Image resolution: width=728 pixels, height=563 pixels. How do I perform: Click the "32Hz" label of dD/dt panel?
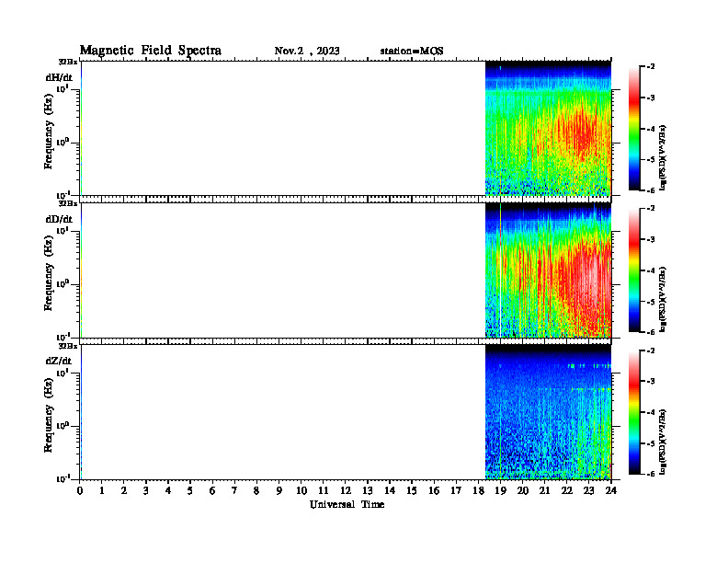[68, 203]
